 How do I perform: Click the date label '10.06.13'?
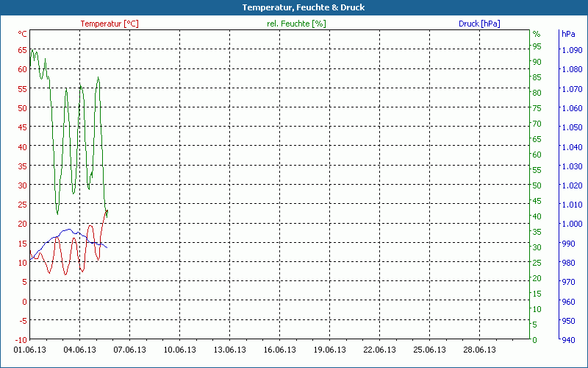[179, 350]
